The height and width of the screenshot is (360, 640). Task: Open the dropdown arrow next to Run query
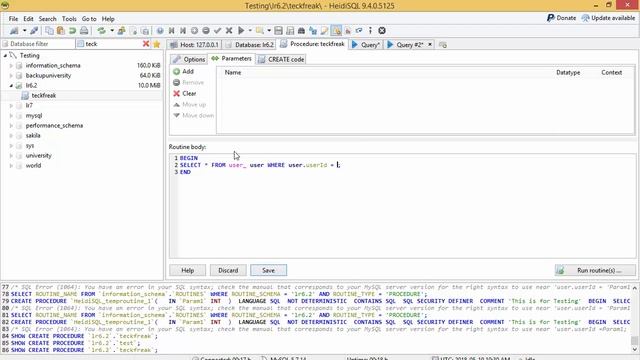[250, 31]
